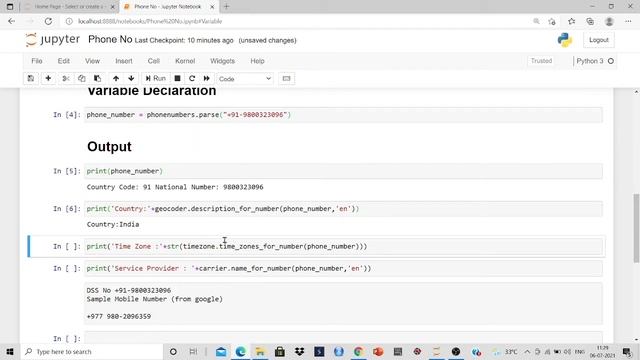Interrupt the kernel with stop icon
Viewport: 640px width, 360px height.
(x=177, y=78)
